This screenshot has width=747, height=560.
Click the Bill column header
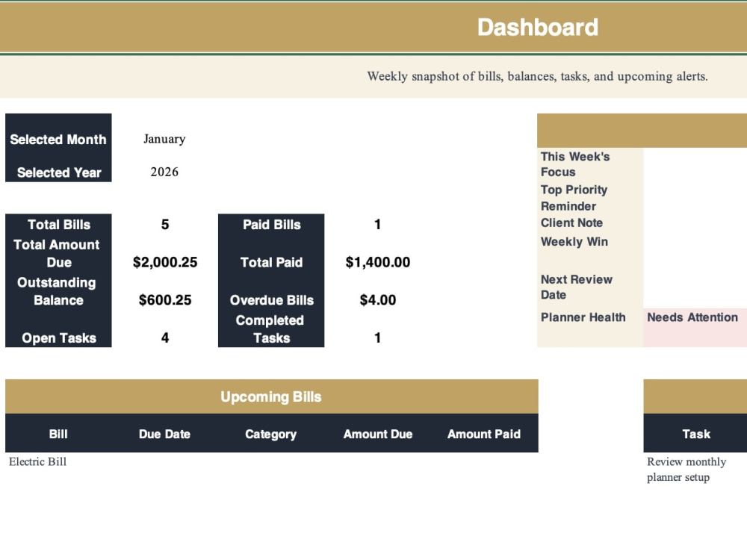58,434
